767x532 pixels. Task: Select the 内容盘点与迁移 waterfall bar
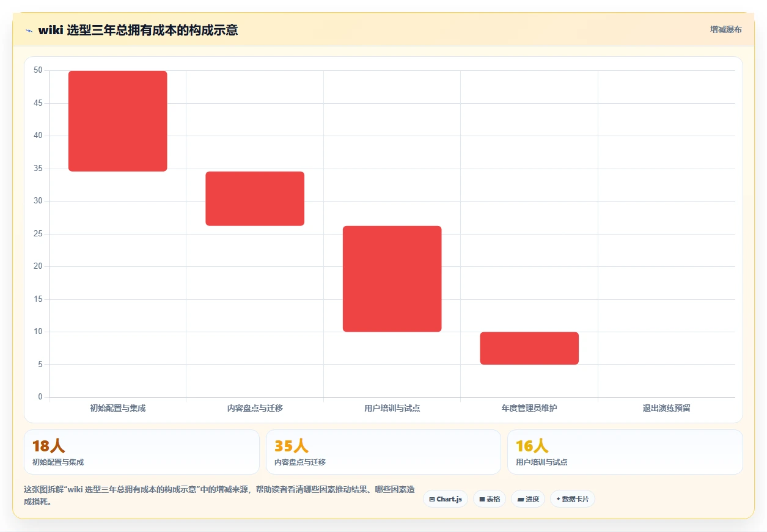(x=255, y=199)
